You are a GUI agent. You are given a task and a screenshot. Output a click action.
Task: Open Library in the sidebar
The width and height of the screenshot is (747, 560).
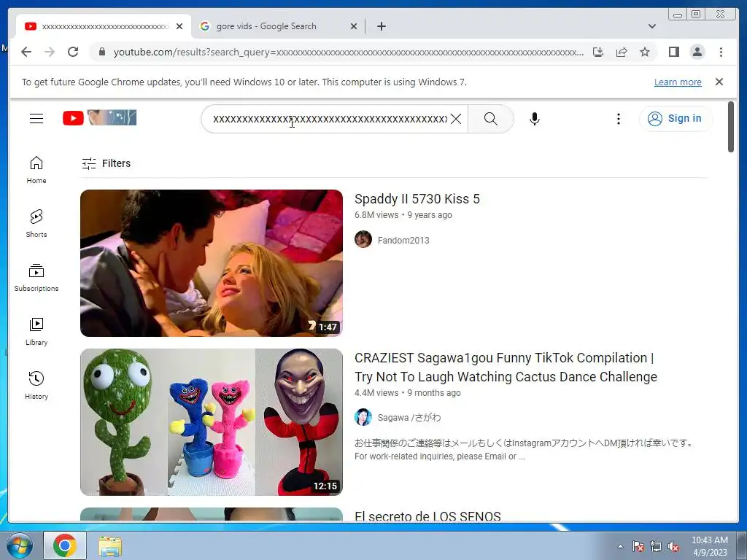tap(36, 332)
